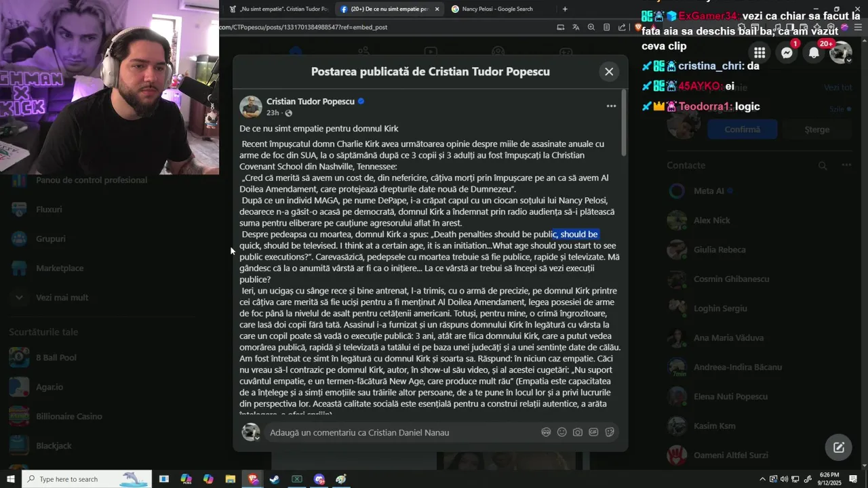Open Facebook Messenger
Viewport: 868px width, 488px height.
point(787,52)
